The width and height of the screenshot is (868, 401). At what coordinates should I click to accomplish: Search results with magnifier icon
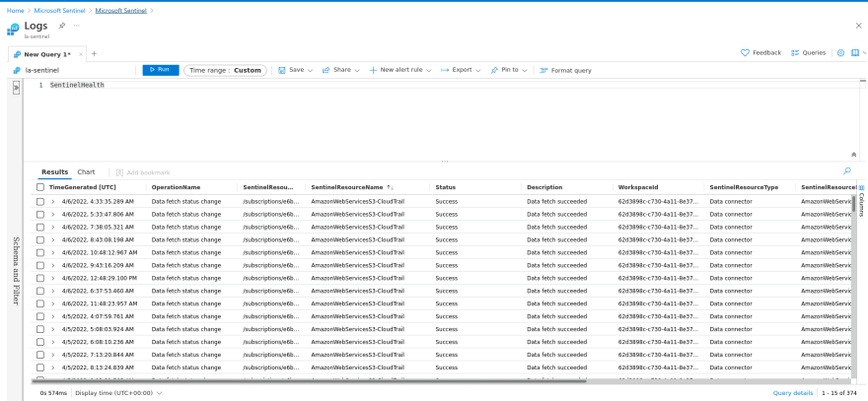(x=847, y=170)
